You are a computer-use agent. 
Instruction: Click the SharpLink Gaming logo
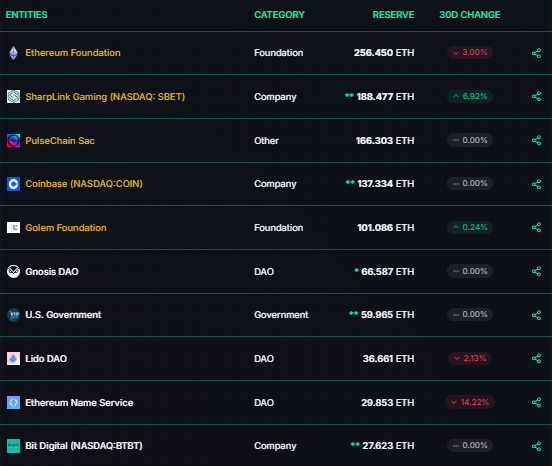(13, 96)
